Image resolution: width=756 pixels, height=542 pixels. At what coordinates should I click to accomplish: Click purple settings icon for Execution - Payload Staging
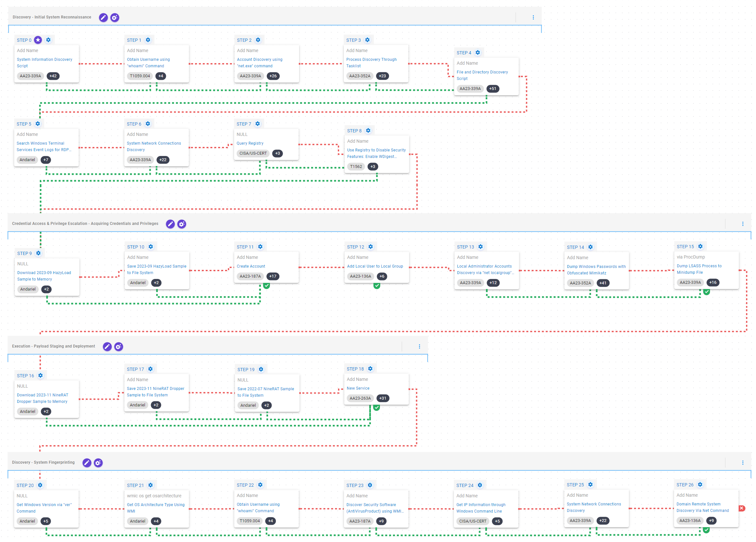[118, 347]
